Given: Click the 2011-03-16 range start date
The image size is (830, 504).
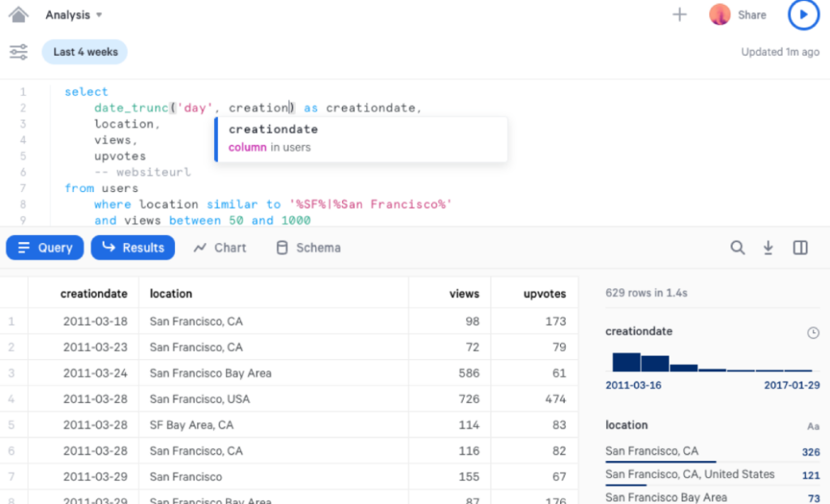Looking at the screenshot, I should [633, 386].
